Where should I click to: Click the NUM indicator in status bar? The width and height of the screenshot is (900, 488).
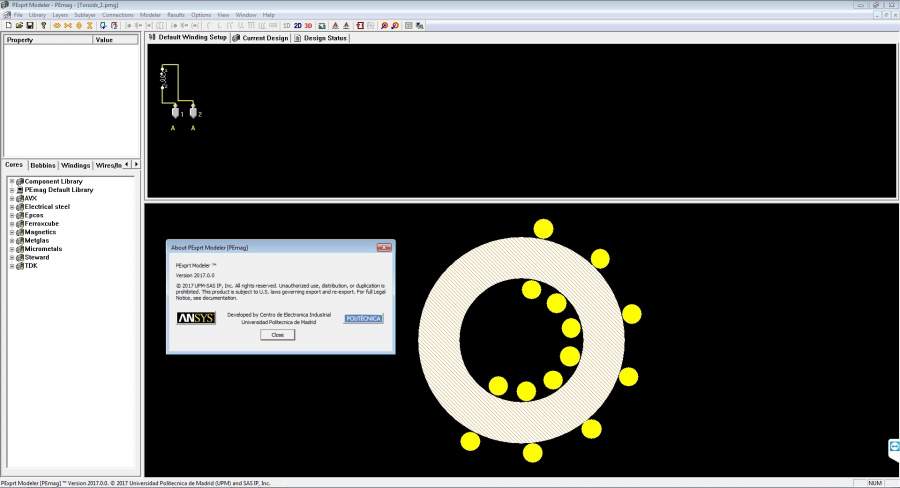pos(875,483)
